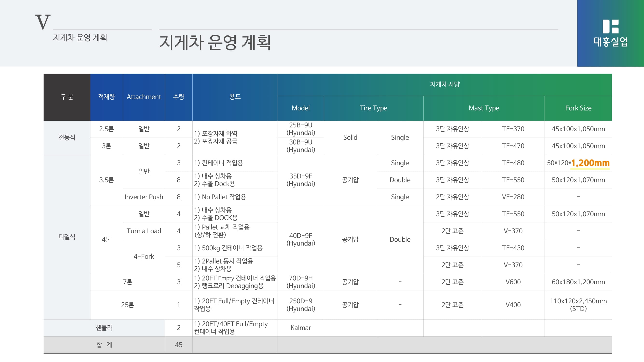This screenshot has width=644, height=362.
Task: Select the 지게차 운영 계획 main title
Action: click(215, 42)
